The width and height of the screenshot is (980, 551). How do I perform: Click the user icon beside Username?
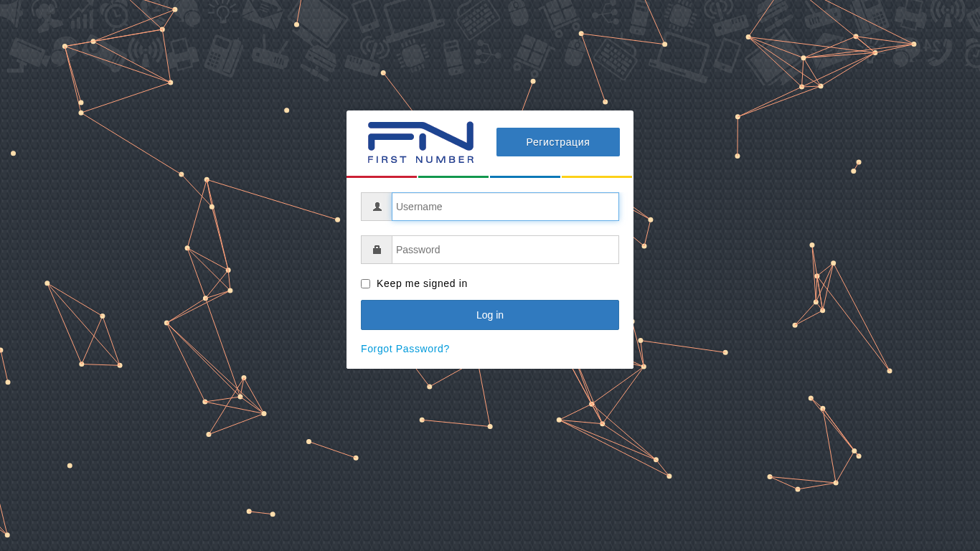coord(377,207)
